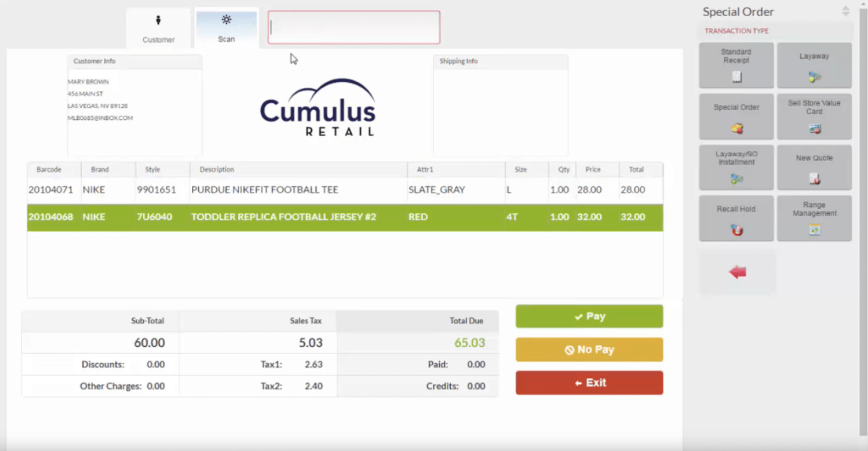Screen dimensions: 868x451
Task: Click barcode 20104071
Action: click(x=50, y=190)
